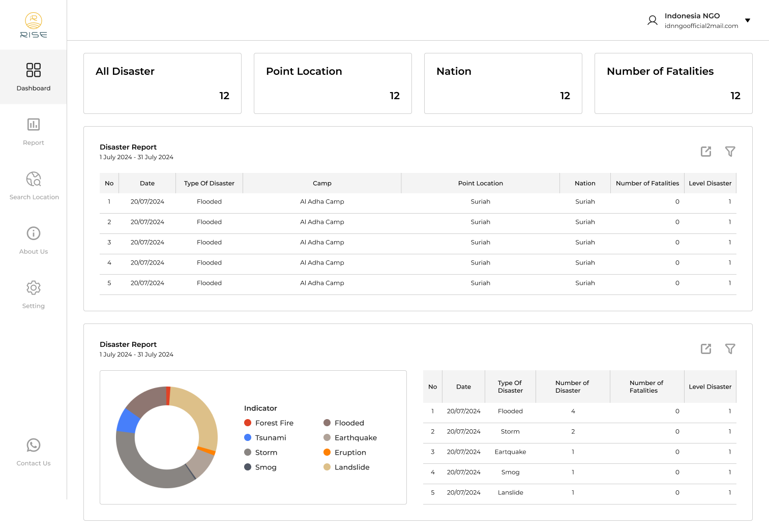Image resolution: width=769 pixels, height=532 pixels.
Task: Click the Camp column header
Action: (x=322, y=183)
